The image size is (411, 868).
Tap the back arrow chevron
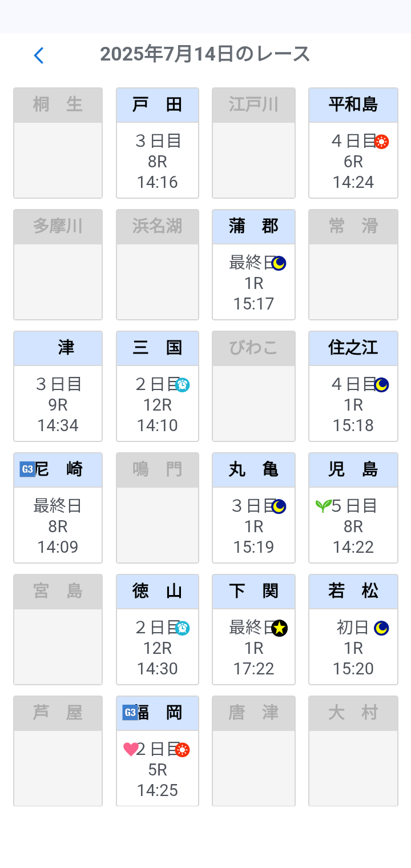pyautogui.click(x=39, y=55)
